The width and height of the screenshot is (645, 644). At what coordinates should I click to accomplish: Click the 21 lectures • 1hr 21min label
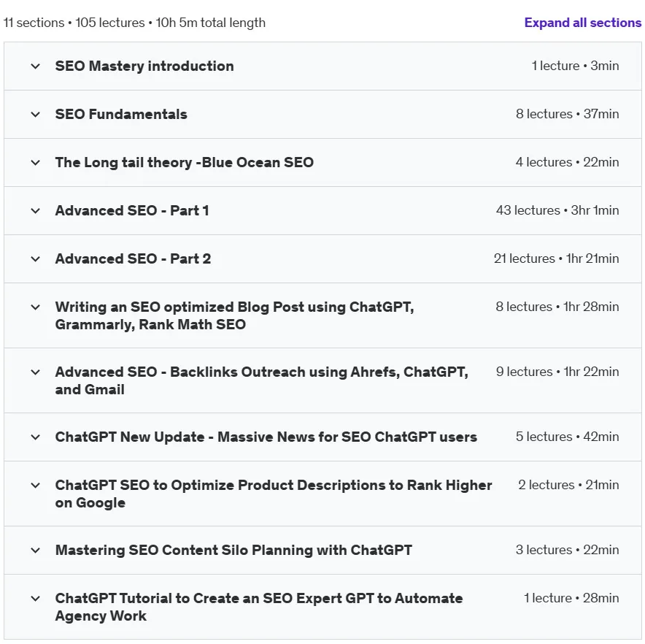tap(556, 258)
